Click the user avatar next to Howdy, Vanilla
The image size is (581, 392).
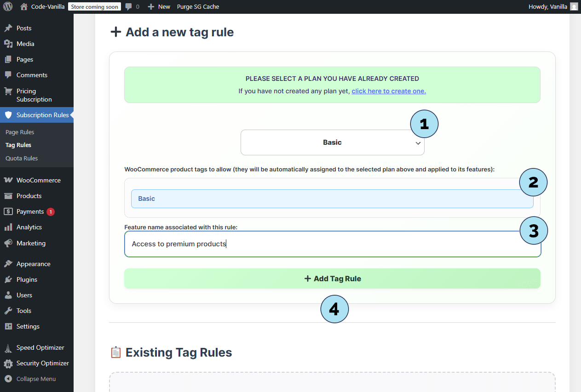tap(574, 6)
